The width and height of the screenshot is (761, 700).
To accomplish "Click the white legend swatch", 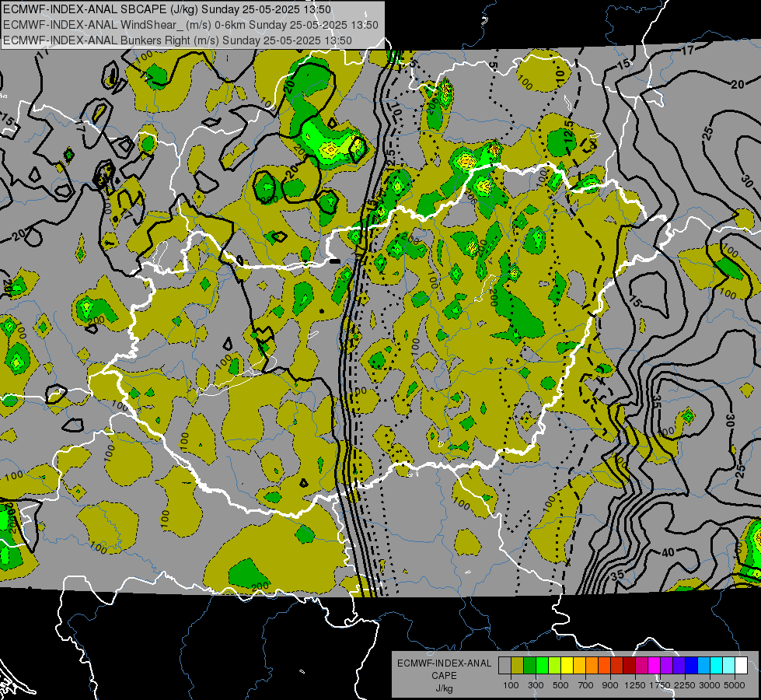I will point(741,666).
